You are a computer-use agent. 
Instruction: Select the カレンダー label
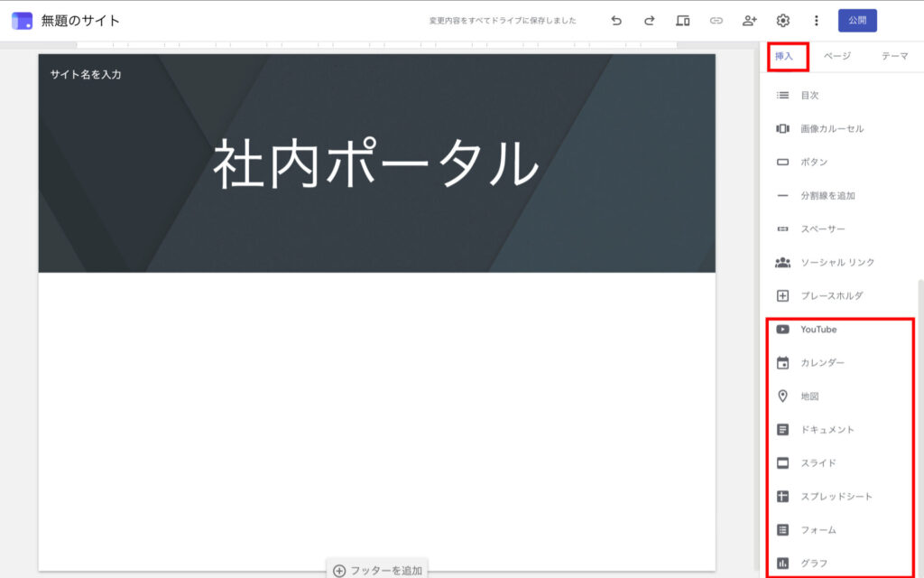pos(822,363)
